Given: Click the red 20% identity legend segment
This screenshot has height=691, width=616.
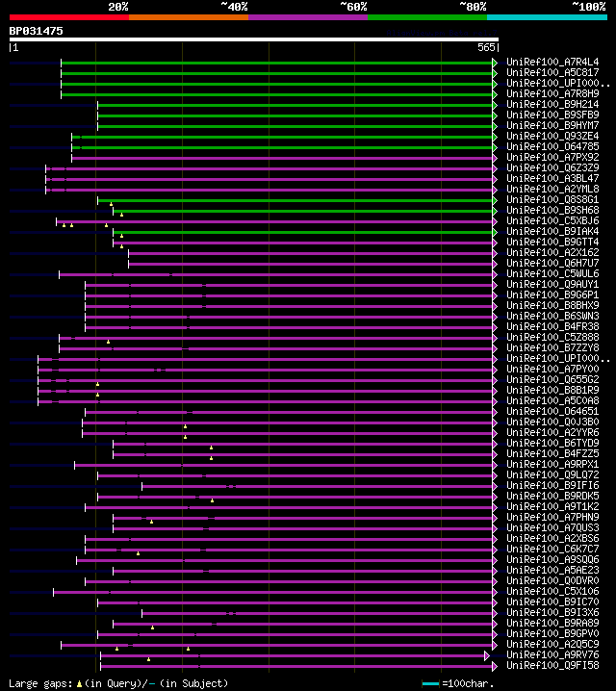Looking at the screenshot, I should pos(69,17).
